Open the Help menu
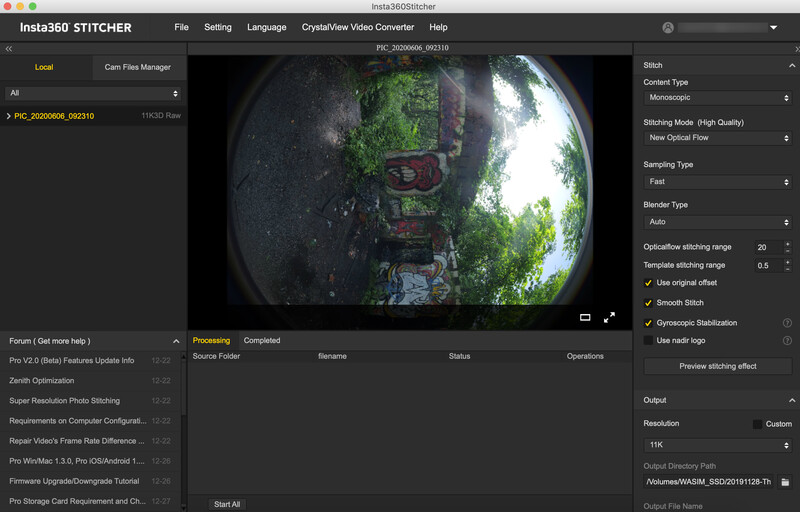 (x=438, y=28)
